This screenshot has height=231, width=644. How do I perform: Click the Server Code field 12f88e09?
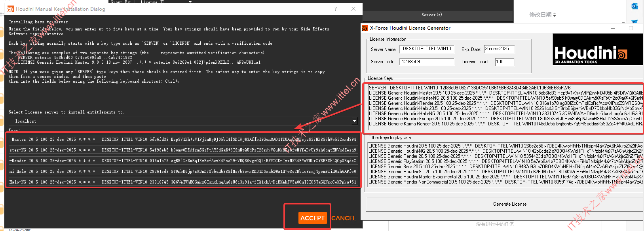[427, 62]
